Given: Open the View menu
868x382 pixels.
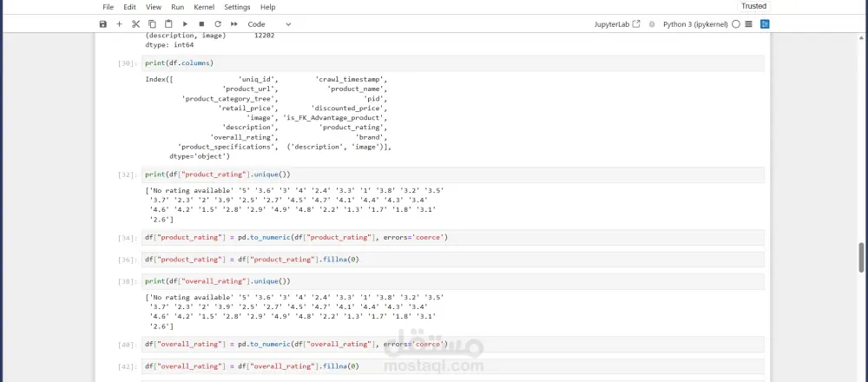Looking at the screenshot, I should click(x=154, y=7).
